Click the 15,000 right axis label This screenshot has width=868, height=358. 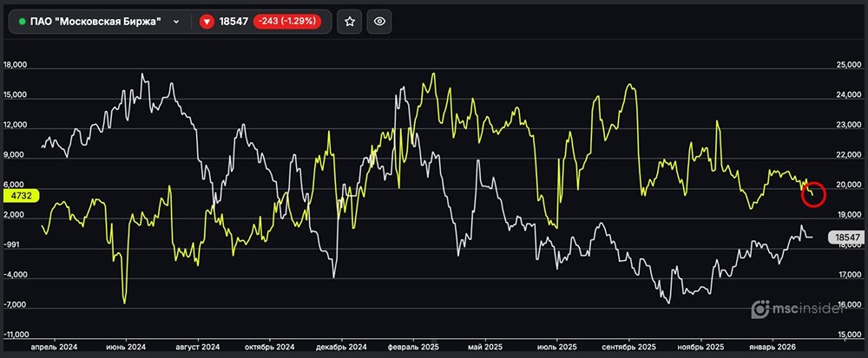coord(848,335)
